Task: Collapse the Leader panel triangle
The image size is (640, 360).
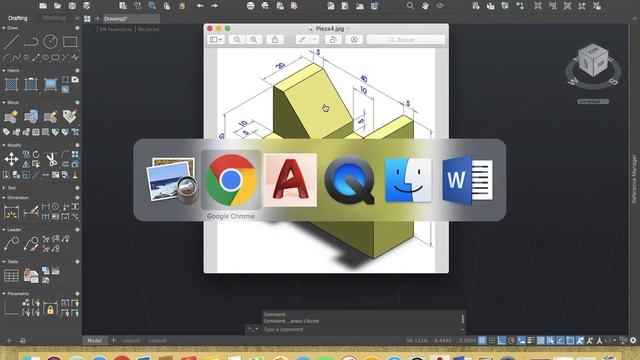Action: [4, 229]
